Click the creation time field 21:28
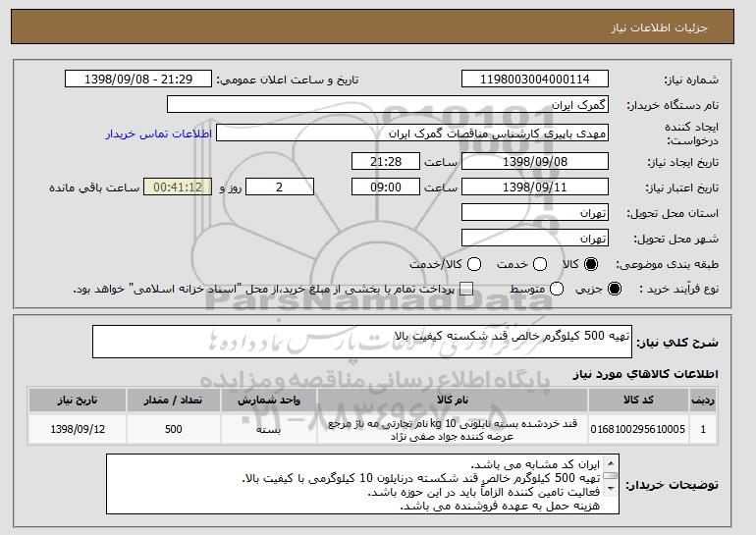This screenshot has width=756, height=535. tap(386, 161)
